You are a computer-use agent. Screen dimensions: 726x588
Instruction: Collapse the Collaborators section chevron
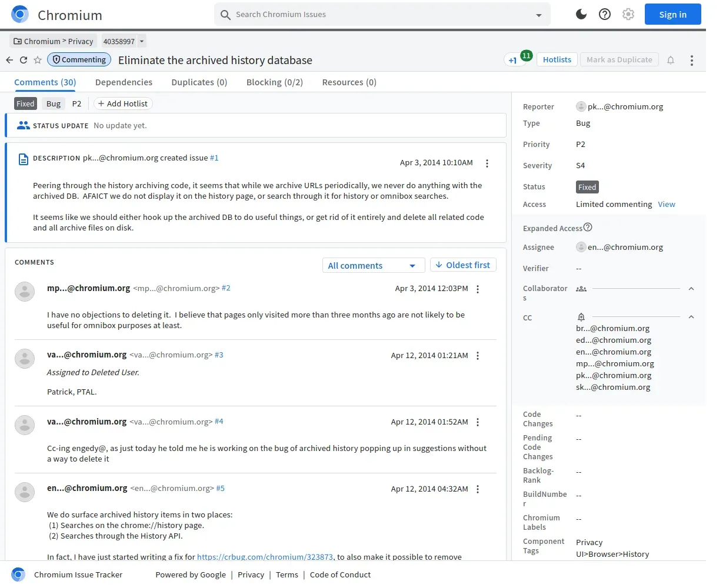click(x=691, y=289)
